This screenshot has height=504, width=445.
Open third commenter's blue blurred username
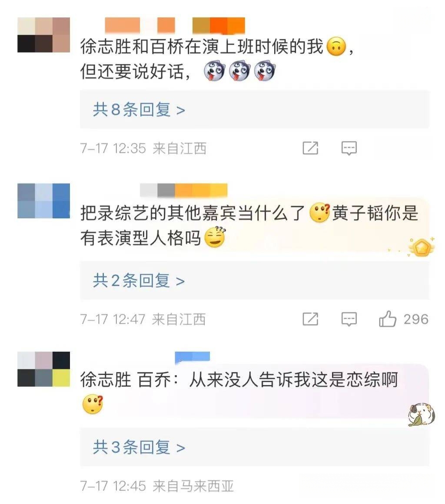pos(193,357)
